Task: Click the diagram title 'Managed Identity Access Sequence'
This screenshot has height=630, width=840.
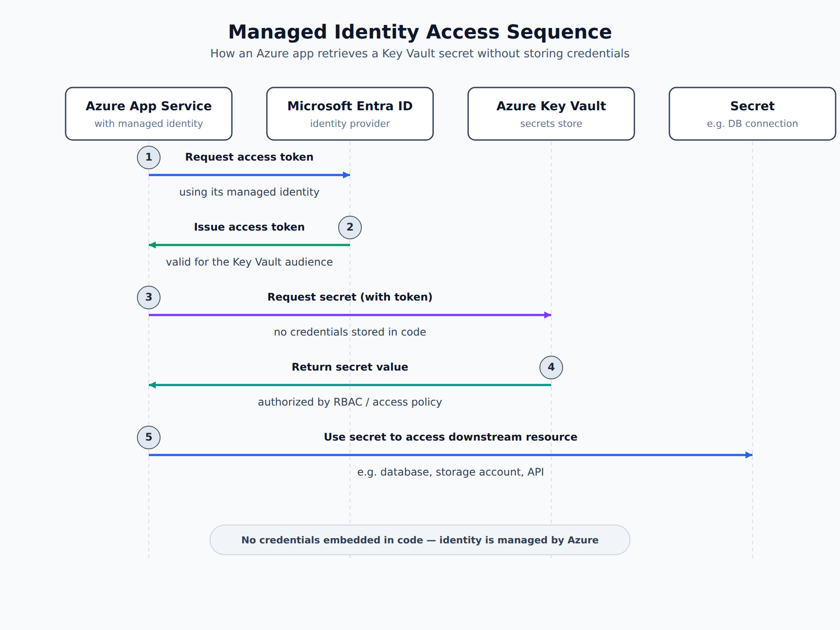Action: coord(420,32)
